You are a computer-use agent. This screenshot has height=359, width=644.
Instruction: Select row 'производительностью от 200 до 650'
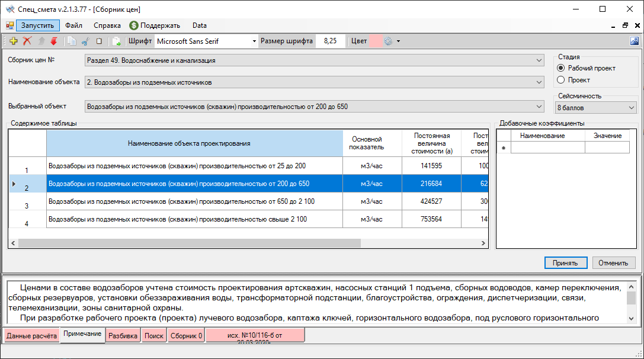(x=195, y=184)
